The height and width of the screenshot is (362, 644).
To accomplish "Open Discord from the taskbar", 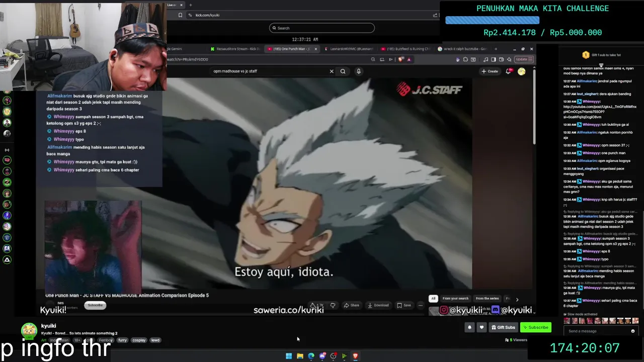I will 322,356.
